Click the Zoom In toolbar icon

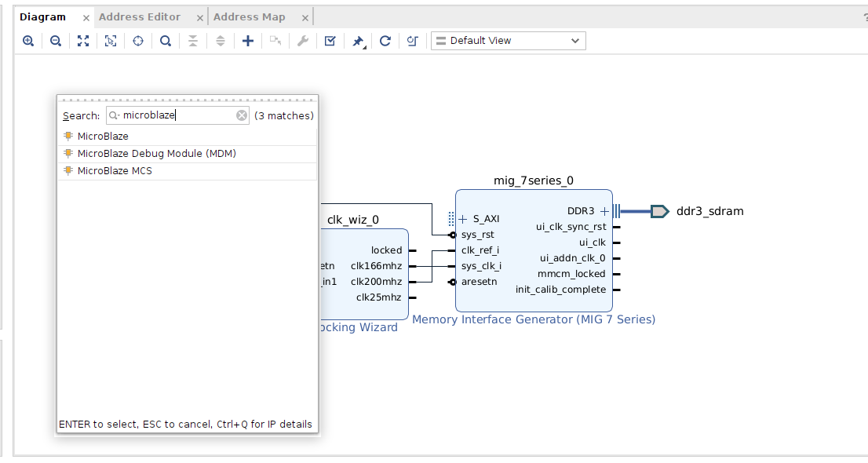click(28, 41)
